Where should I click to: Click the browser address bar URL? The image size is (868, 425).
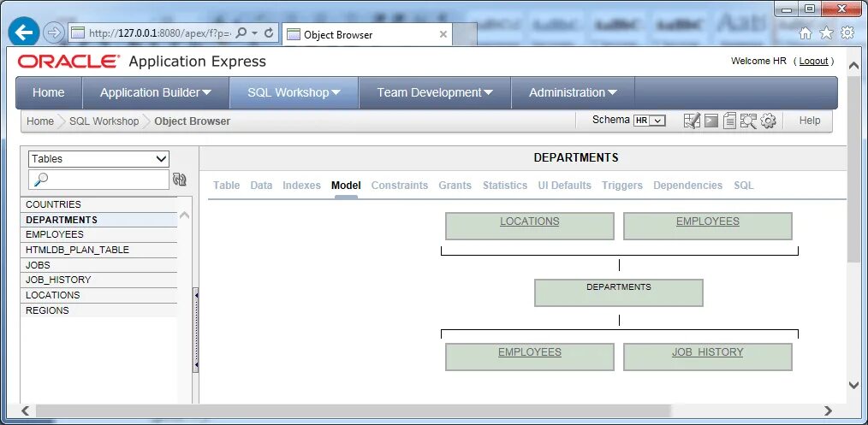[x=159, y=33]
